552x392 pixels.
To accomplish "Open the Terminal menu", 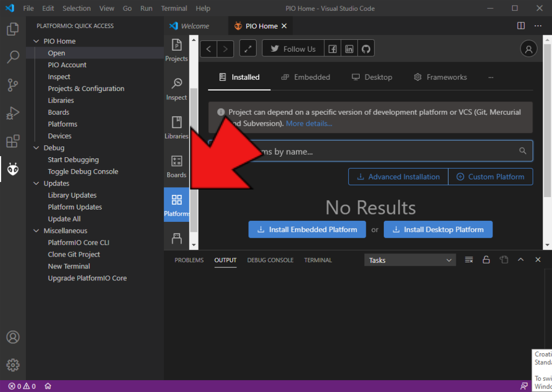I will [174, 8].
